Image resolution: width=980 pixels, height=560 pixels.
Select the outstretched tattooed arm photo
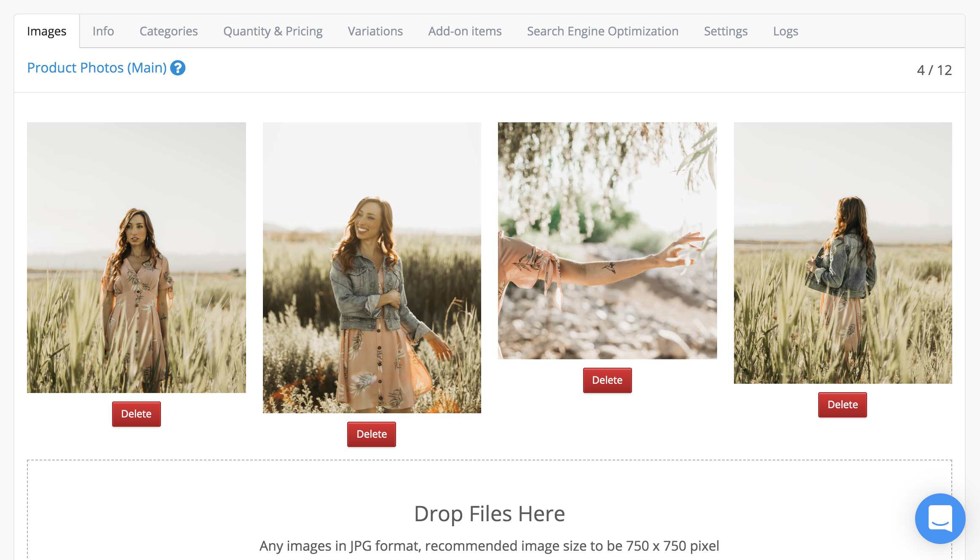(608, 241)
